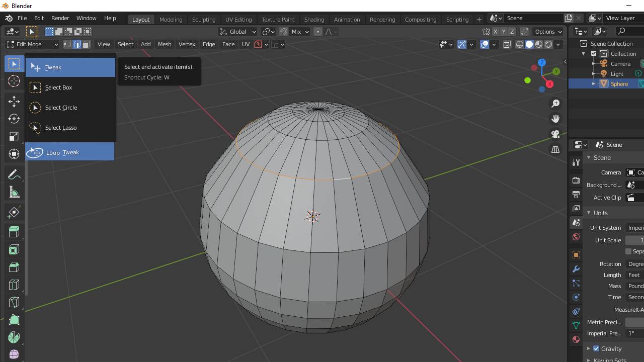Image resolution: width=644 pixels, height=362 pixels.
Task: Toggle edge select mode button
Action: pyautogui.click(x=77, y=44)
